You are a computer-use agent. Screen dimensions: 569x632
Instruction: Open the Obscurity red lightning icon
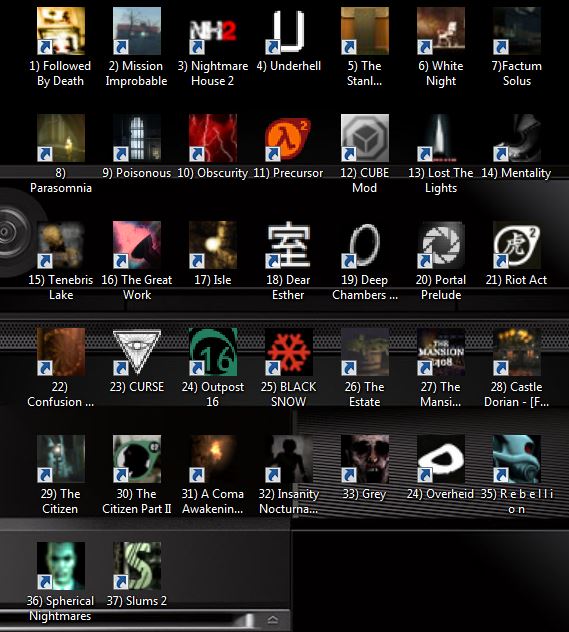(213, 138)
